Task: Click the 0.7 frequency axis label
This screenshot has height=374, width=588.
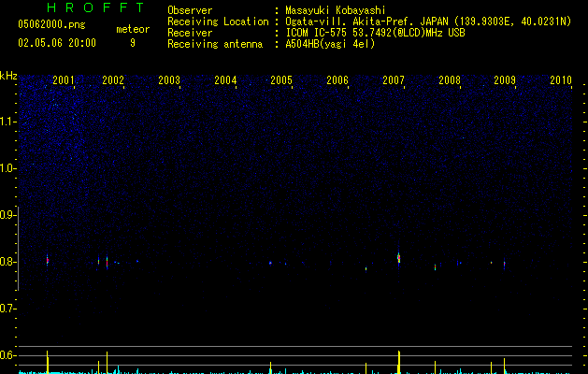Action: coord(8,309)
